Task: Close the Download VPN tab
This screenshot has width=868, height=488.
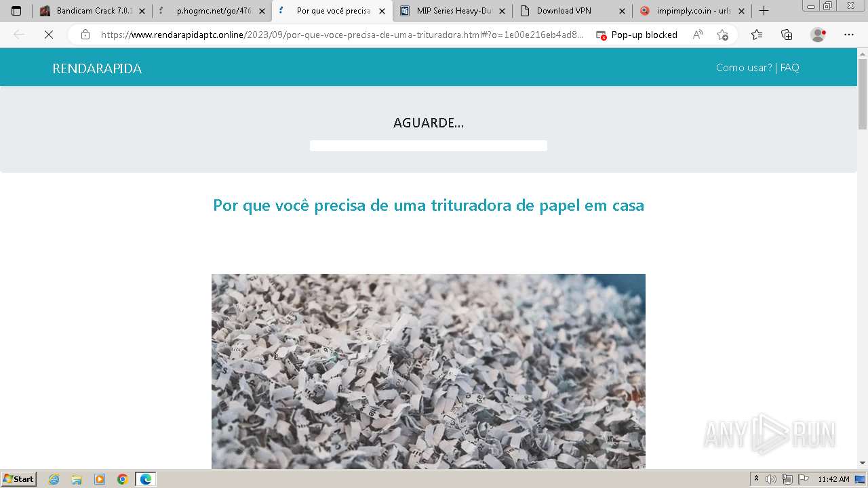Action: pyautogui.click(x=622, y=11)
